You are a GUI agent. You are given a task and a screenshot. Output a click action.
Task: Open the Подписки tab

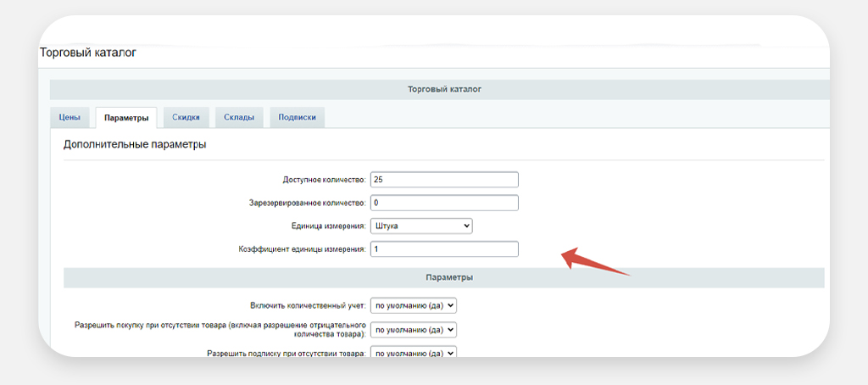(x=297, y=118)
